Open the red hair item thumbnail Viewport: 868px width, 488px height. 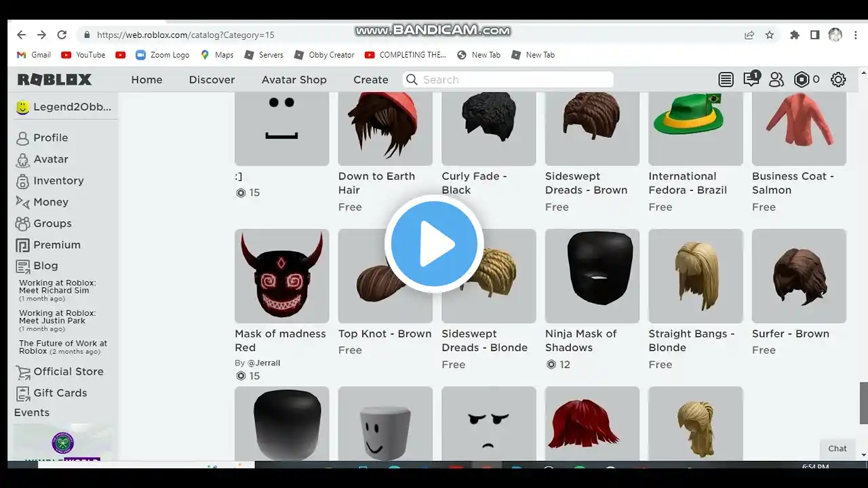[592, 424]
